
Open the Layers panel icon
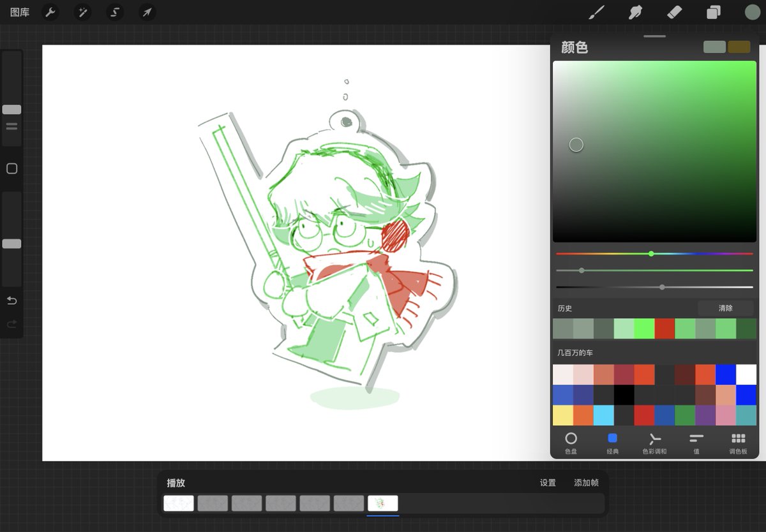(713, 12)
